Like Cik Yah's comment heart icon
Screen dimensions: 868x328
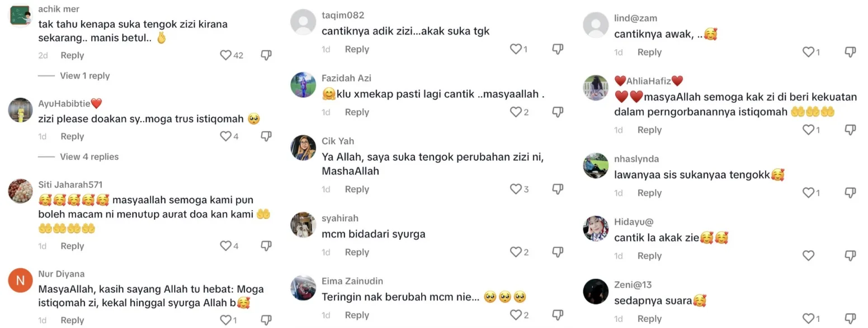pos(516,189)
